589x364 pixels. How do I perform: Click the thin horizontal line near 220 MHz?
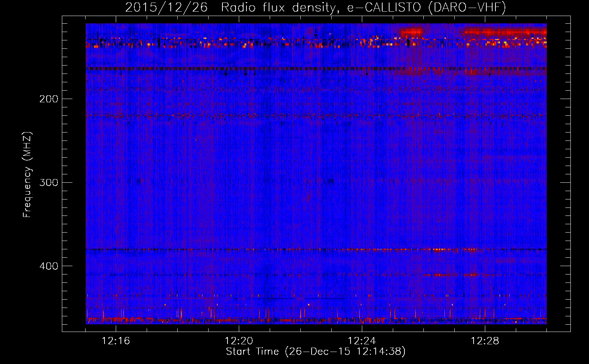[316, 116]
